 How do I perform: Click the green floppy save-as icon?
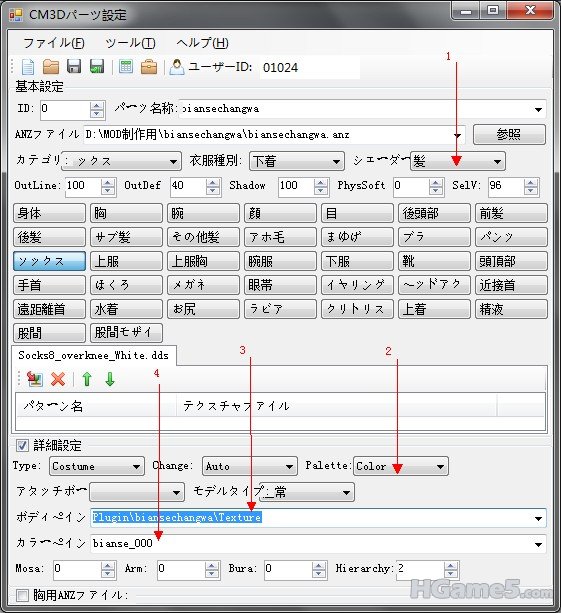[97, 67]
